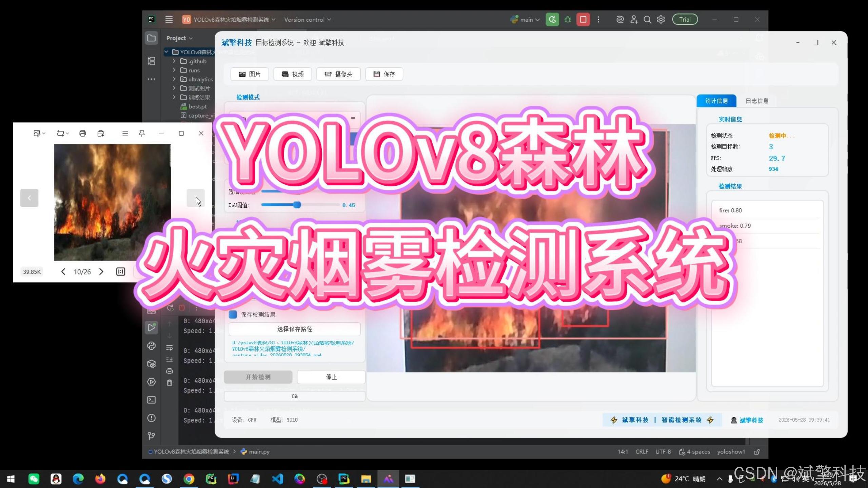868x488 pixels.
Task: Click the 保存 button
Action: [x=384, y=74]
